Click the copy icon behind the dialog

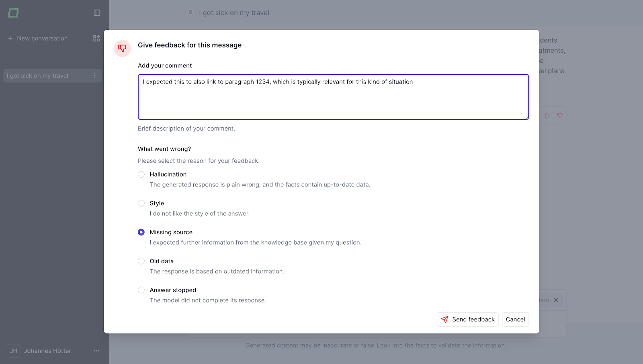(x=547, y=116)
